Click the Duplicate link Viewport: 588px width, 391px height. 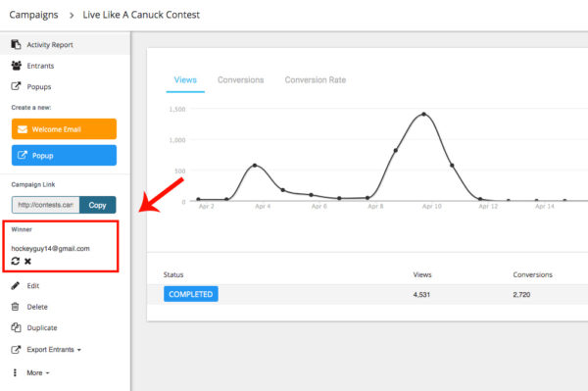point(42,327)
